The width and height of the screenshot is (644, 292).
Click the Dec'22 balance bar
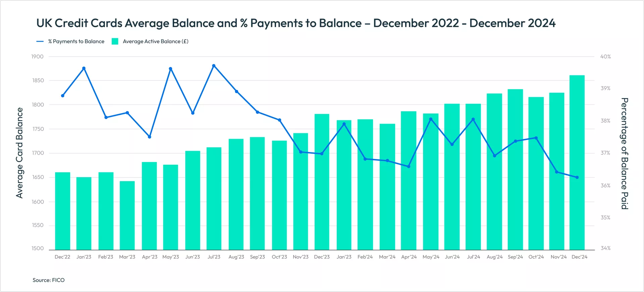pos(63,211)
